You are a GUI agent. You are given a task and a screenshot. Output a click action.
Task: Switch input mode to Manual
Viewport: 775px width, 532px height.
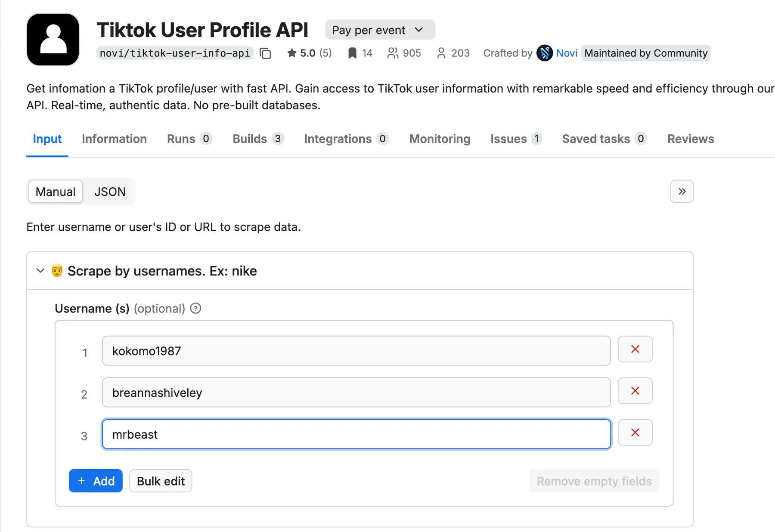[55, 192]
